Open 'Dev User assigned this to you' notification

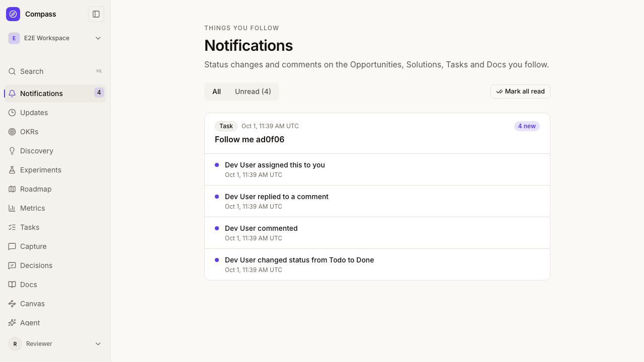click(x=377, y=169)
